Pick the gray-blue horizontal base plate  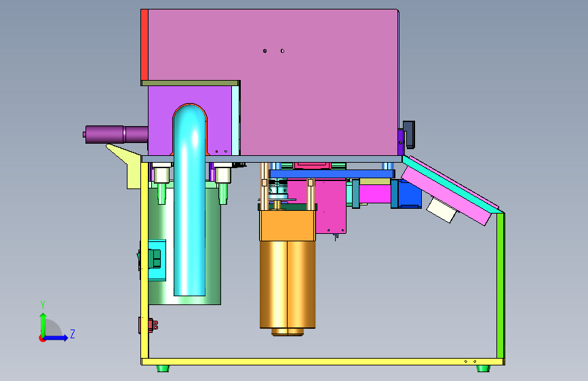[272, 159]
